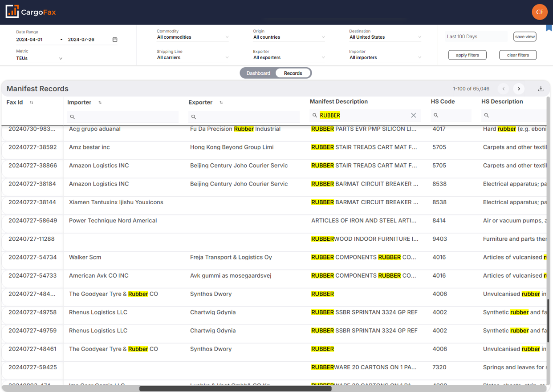Click the save view button

click(x=525, y=37)
